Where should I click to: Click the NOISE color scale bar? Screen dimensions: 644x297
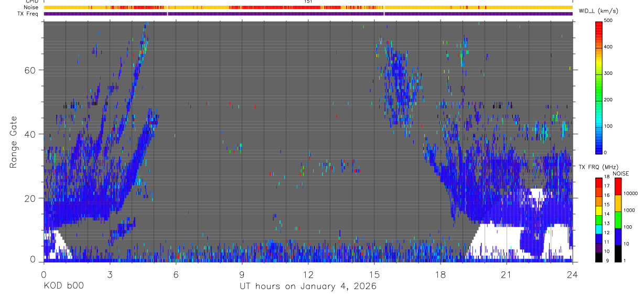click(618, 219)
